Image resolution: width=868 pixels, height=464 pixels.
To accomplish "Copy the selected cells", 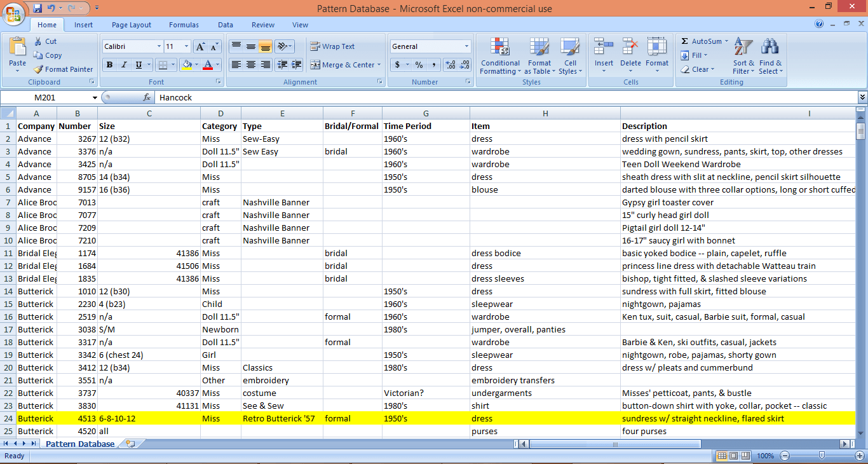I will coord(48,55).
